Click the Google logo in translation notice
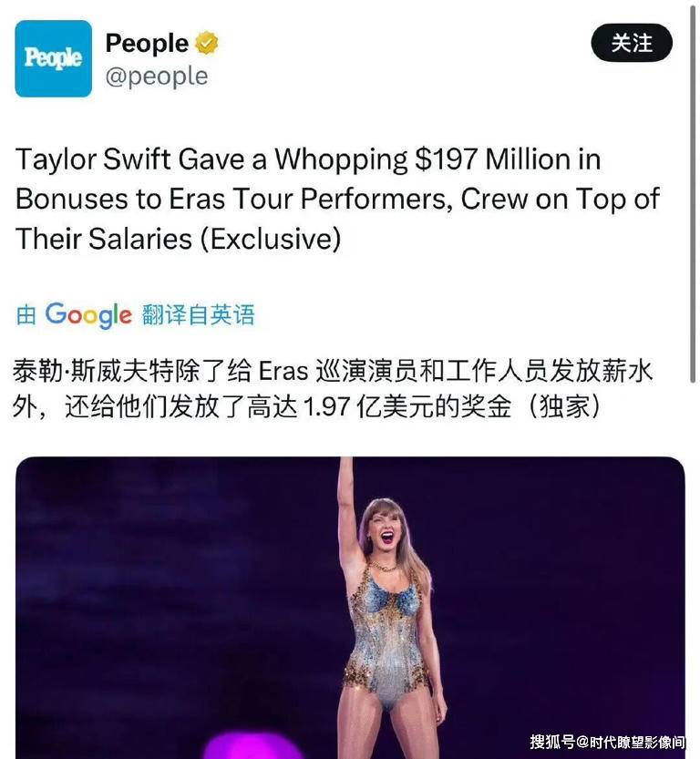Image resolution: width=700 pixels, height=759 pixels. point(88,315)
